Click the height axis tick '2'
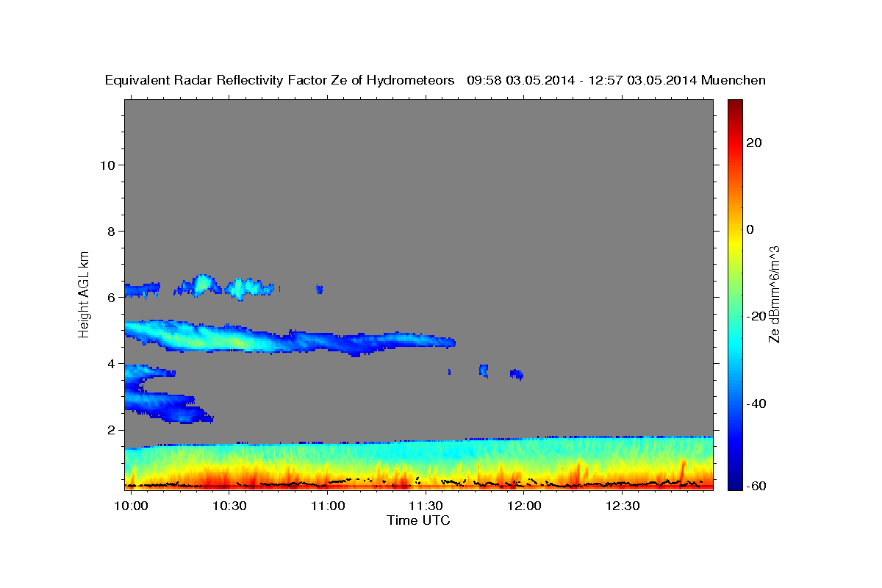 (x=110, y=429)
